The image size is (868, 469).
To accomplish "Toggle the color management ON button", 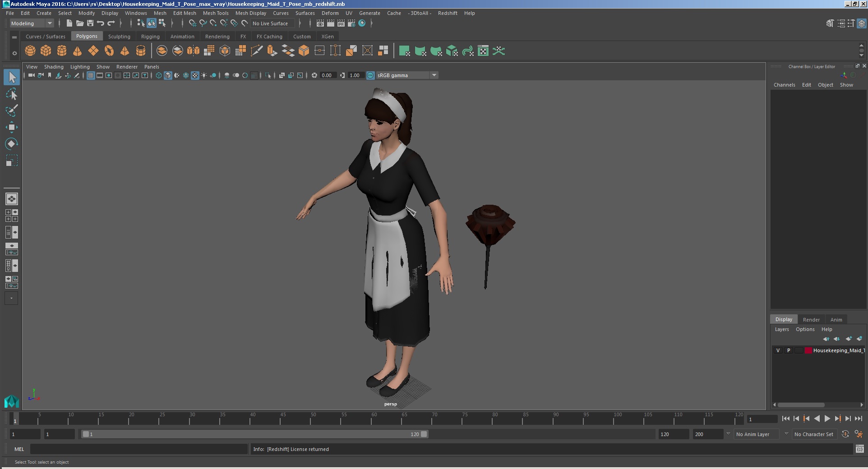I will pyautogui.click(x=370, y=75).
